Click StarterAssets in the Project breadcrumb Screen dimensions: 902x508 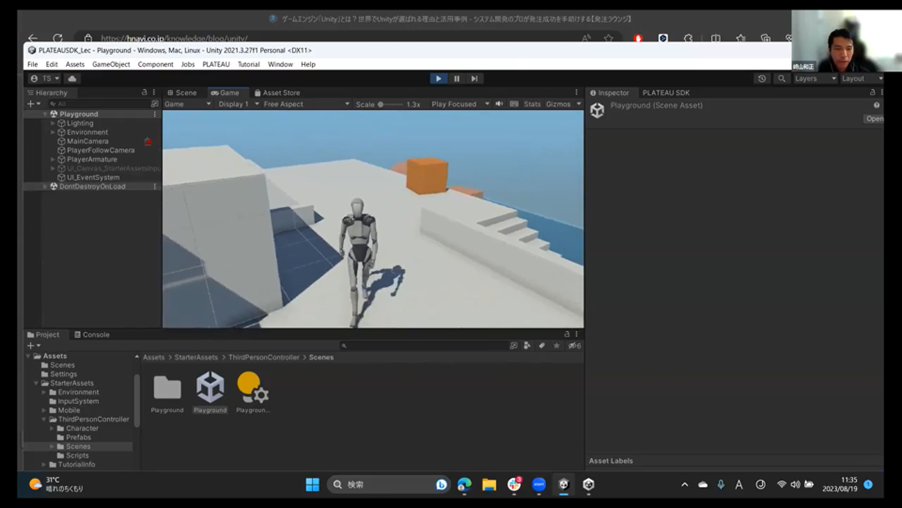point(196,357)
